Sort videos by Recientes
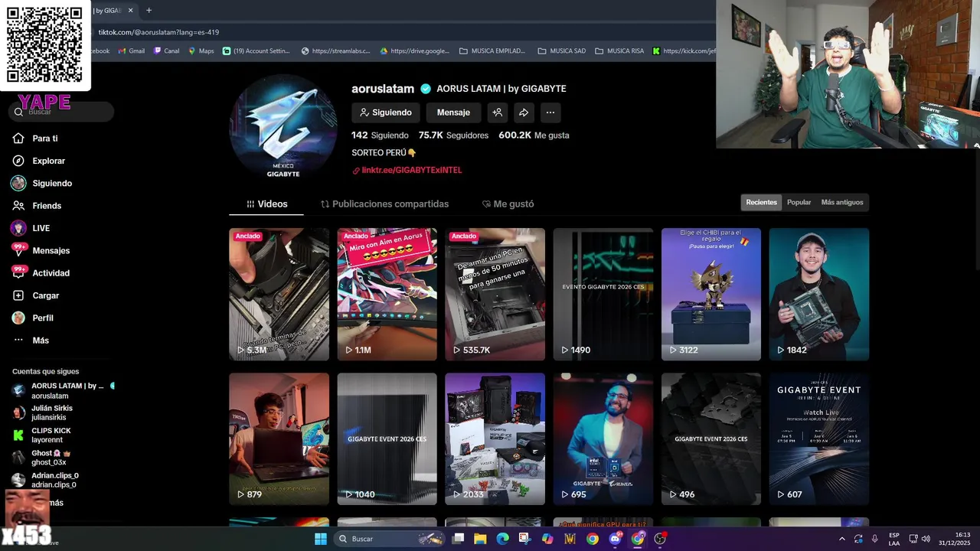Image resolution: width=980 pixels, height=551 pixels. click(x=761, y=202)
